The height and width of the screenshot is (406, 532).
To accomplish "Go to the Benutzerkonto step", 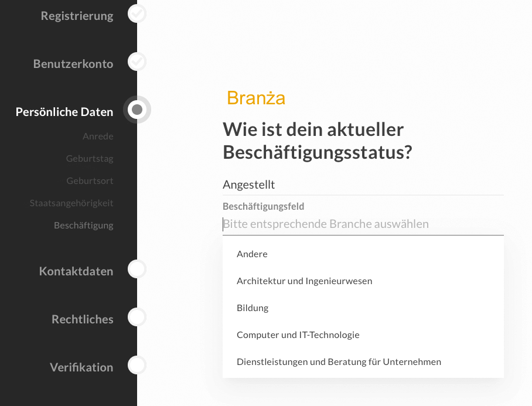I will click(x=73, y=64).
